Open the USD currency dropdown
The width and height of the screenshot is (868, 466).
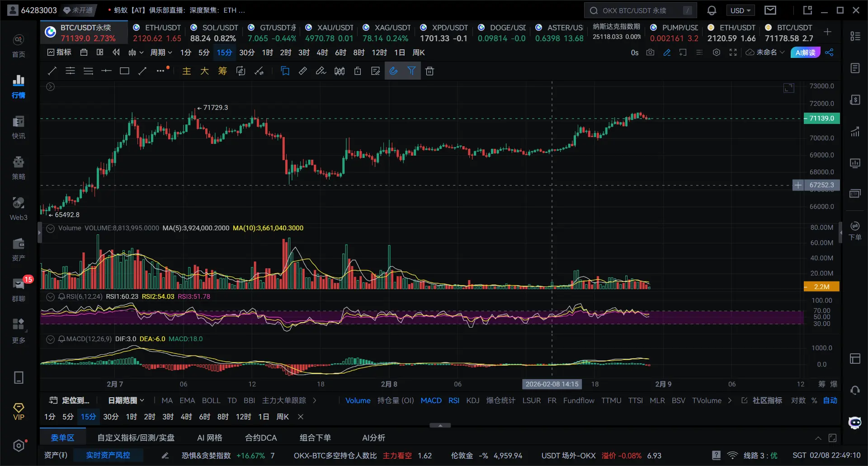740,10
